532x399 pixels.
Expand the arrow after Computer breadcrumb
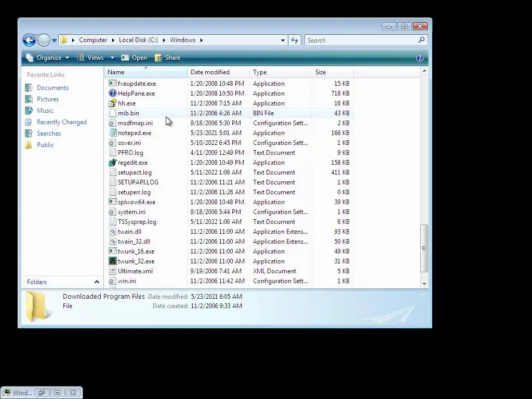coord(113,40)
